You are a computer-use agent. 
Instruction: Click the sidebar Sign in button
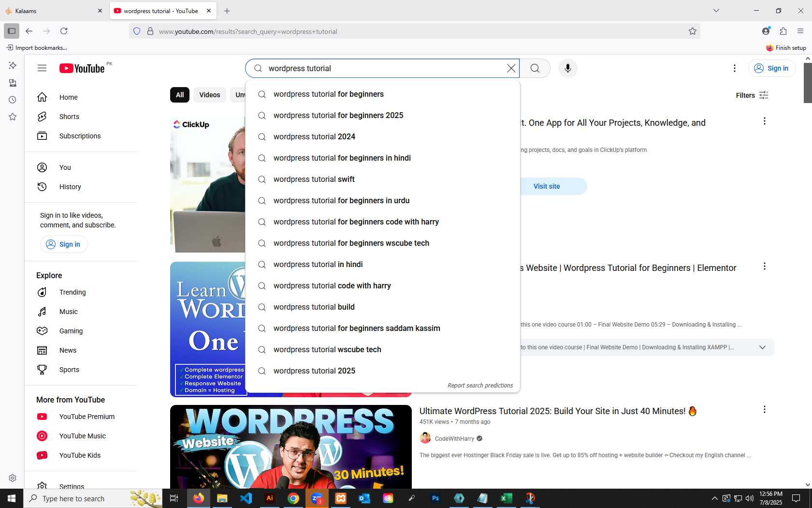tap(64, 244)
